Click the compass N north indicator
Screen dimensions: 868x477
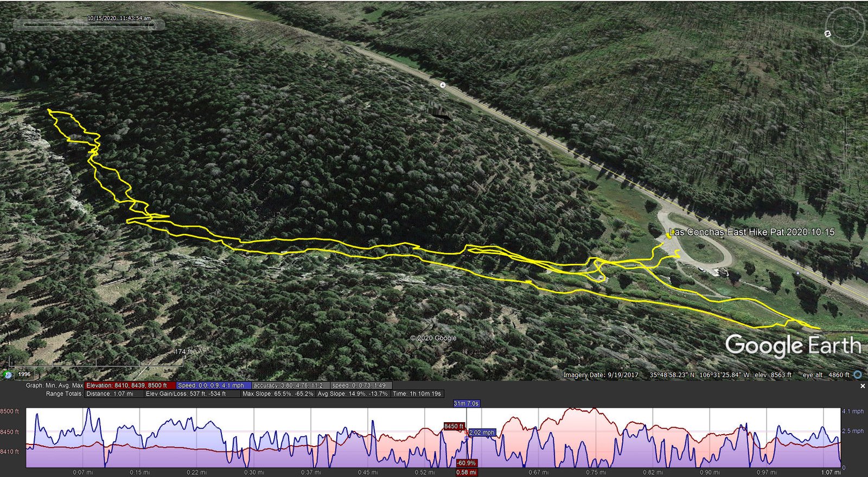[828, 34]
